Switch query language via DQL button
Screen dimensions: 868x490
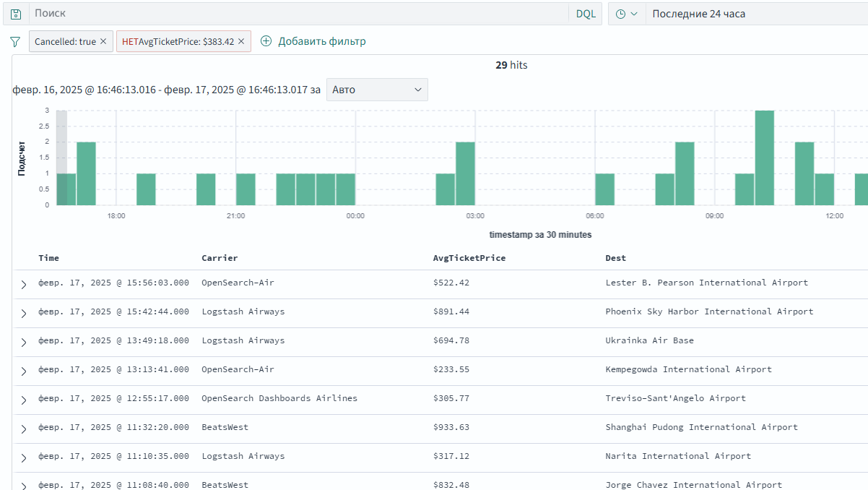tap(586, 14)
